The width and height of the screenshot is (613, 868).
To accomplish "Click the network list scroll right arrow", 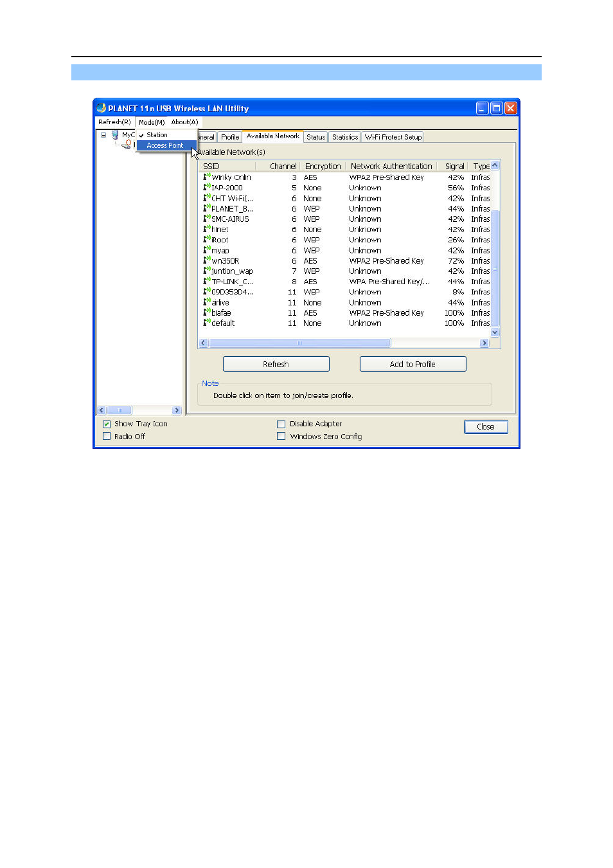I will (x=485, y=343).
